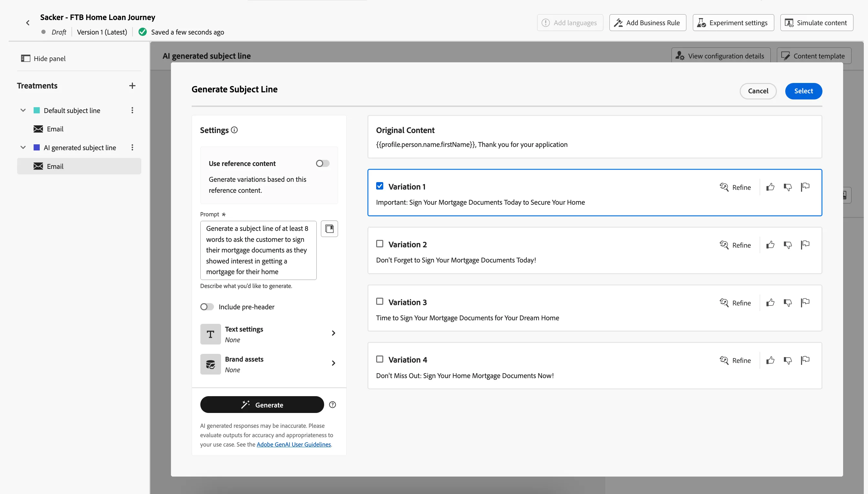Screen dimensions: 868x494
Task: Click into the Prompt text field
Action: (258, 251)
